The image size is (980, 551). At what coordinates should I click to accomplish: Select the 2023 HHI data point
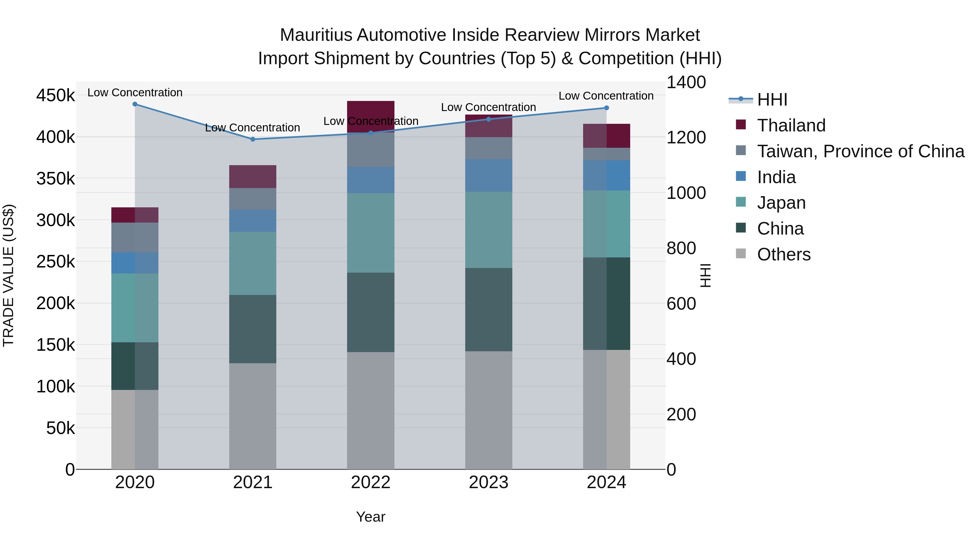[x=489, y=119]
